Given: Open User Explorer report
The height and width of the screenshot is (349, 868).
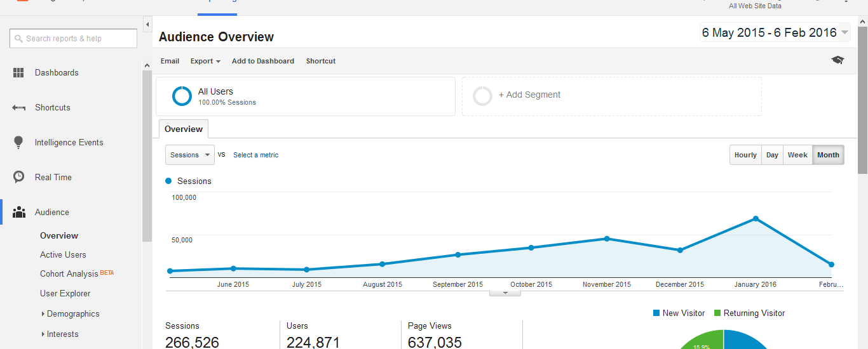Looking at the screenshot, I should coord(65,293).
